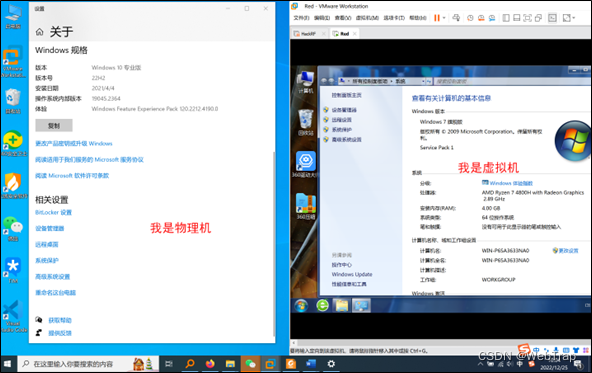The image size is (592, 373).
Task: Open 控制面板主页 in the VM window
Action: click(347, 95)
